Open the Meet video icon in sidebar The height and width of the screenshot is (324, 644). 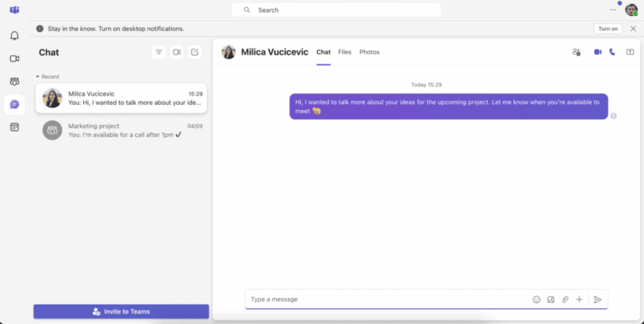14,59
